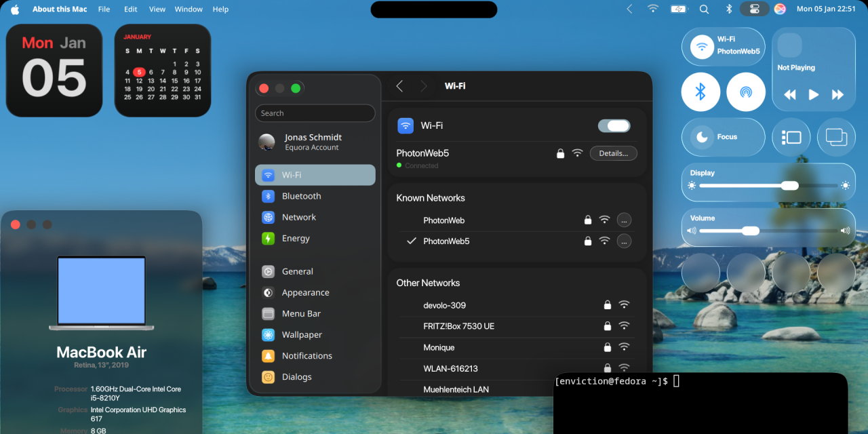Join the devolo-309 network
This screenshot has width=868, height=434.
point(517,305)
